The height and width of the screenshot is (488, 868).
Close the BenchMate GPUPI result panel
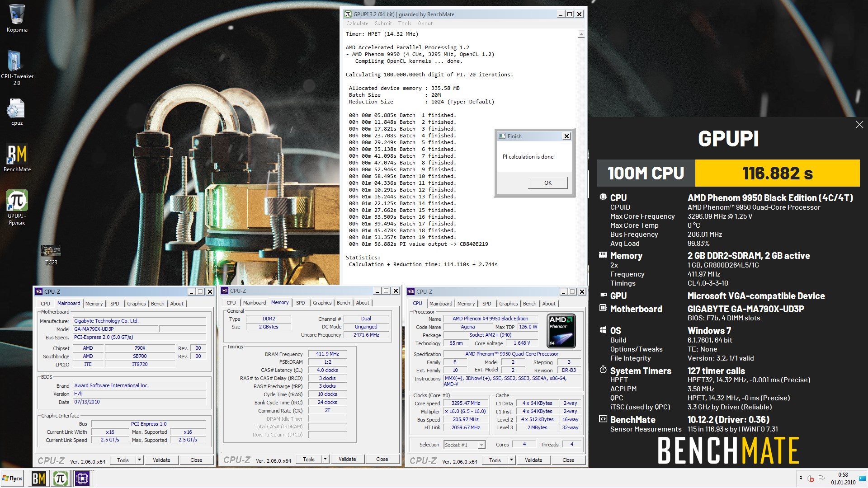(859, 124)
